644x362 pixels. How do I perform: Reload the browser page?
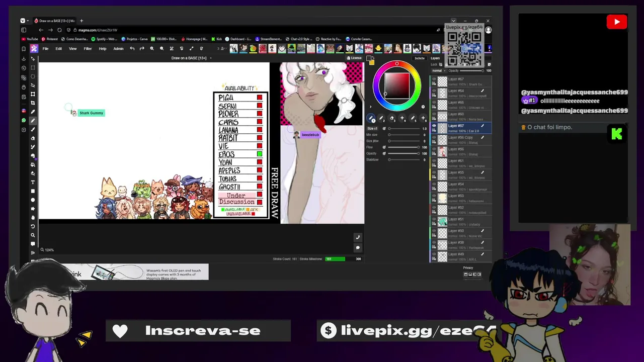(59, 30)
